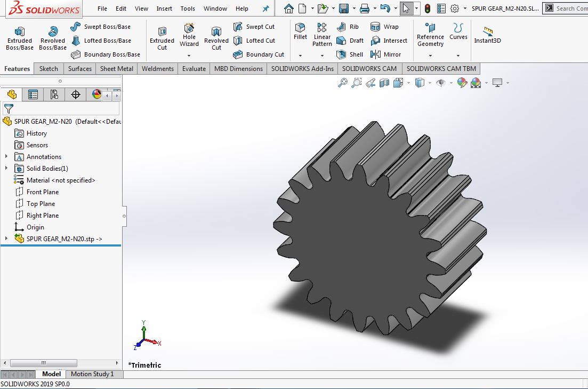The width and height of the screenshot is (588, 389).
Task: Expand the Solid Bodies(1) node
Action: [6, 168]
